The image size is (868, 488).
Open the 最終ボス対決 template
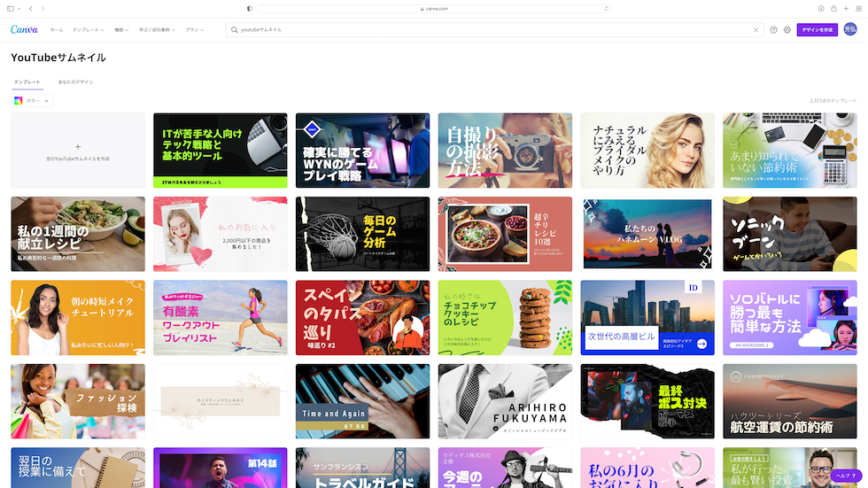click(647, 401)
